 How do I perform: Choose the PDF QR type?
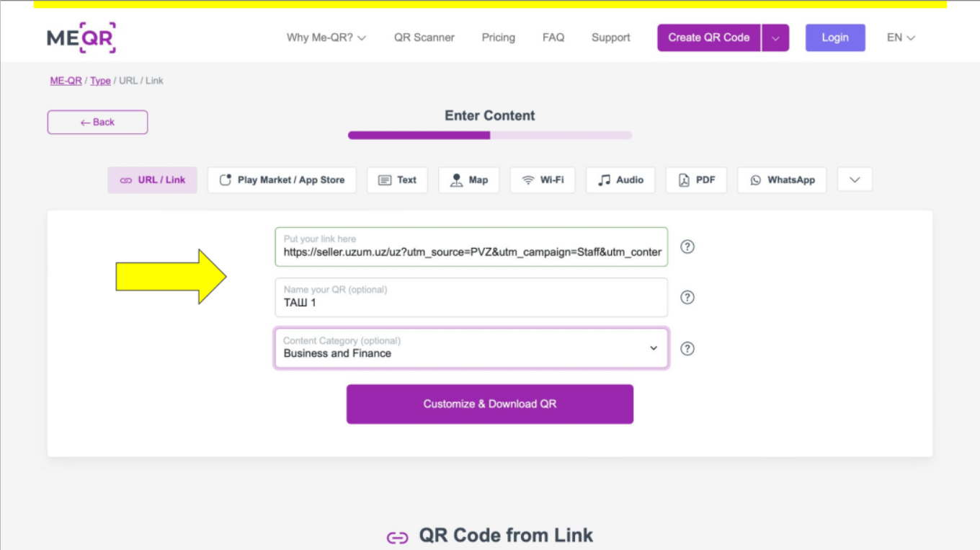click(x=696, y=180)
